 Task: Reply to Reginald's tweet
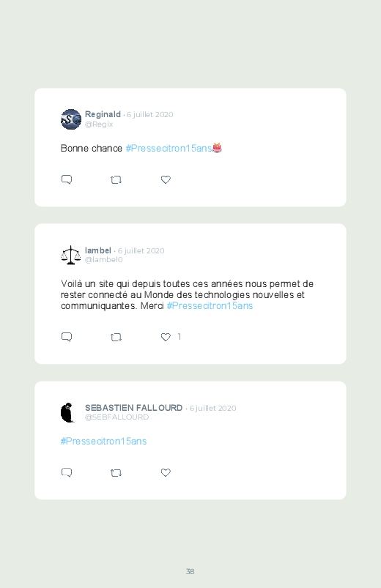[67, 179]
